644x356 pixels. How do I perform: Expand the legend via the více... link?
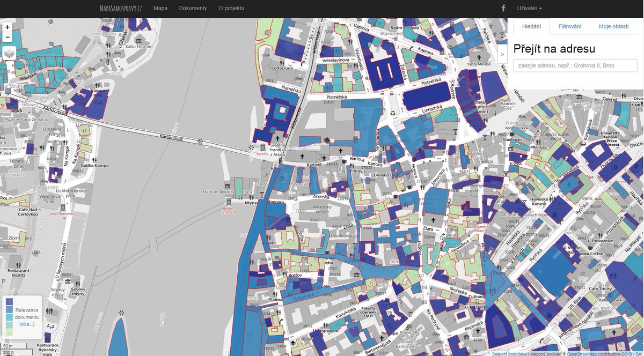click(27, 323)
